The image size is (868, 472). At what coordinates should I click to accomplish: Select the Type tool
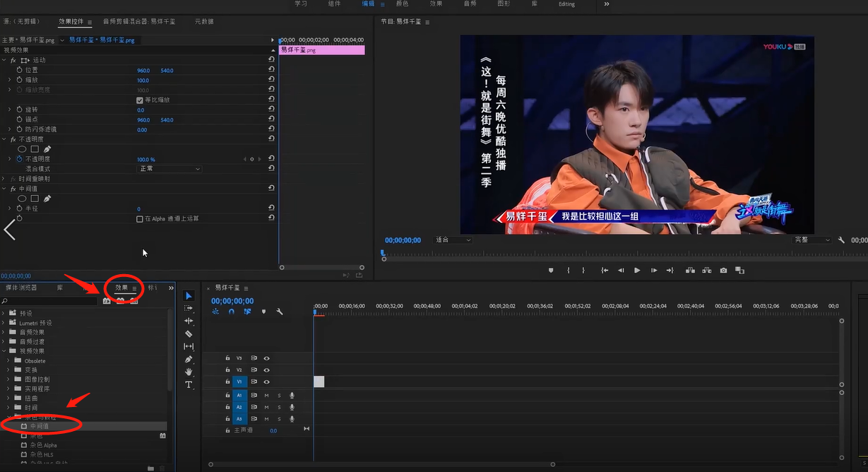tap(189, 384)
